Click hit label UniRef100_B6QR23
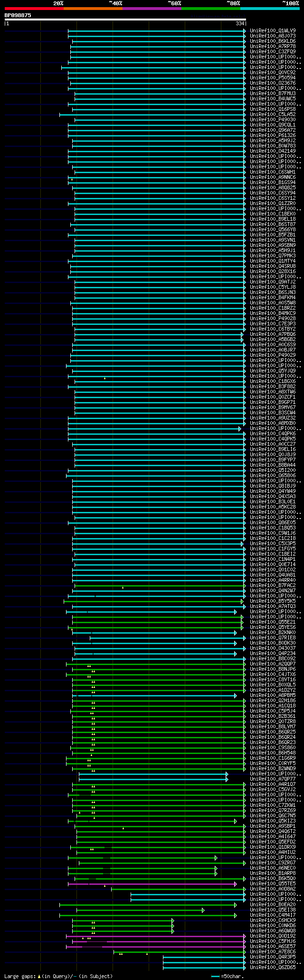The height and width of the screenshot is (980, 304). tap(273, 742)
